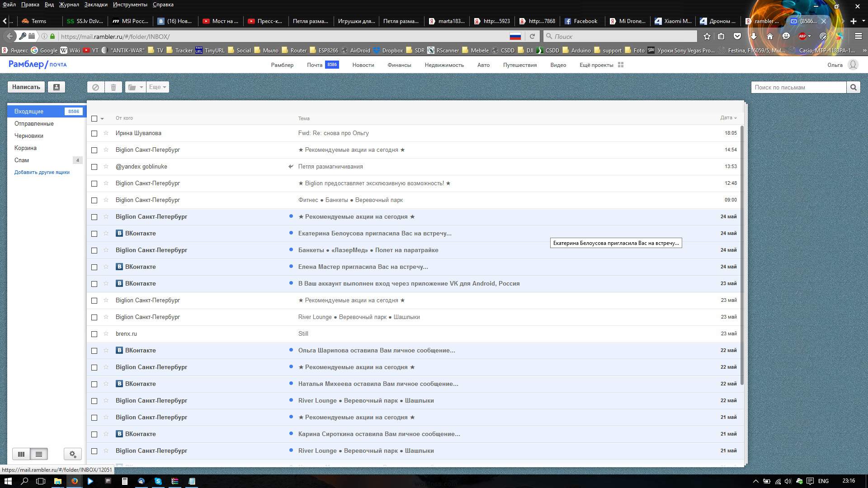The image size is (868, 488).
Task: Check the Петля размагничивания message checkbox
Action: pyautogui.click(x=94, y=167)
